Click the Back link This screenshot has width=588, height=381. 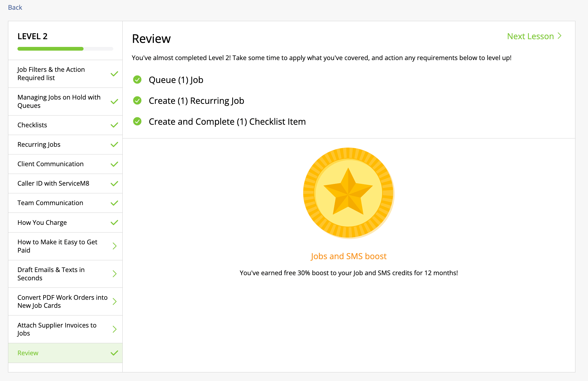15,7
